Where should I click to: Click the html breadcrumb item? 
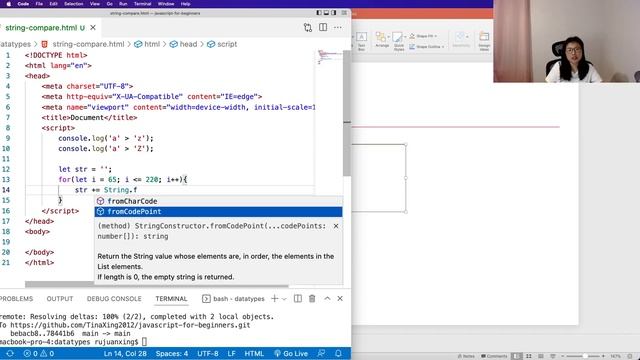(x=152, y=44)
